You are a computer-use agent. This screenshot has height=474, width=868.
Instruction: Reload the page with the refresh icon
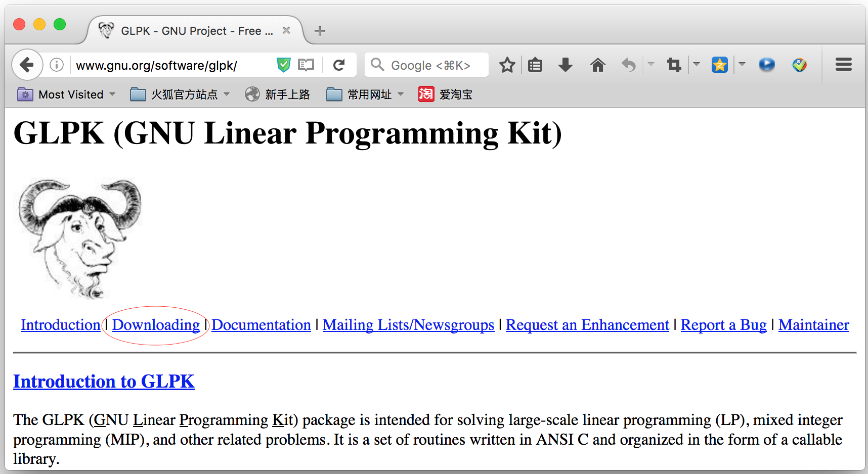pyautogui.click(x=339, y=65)
